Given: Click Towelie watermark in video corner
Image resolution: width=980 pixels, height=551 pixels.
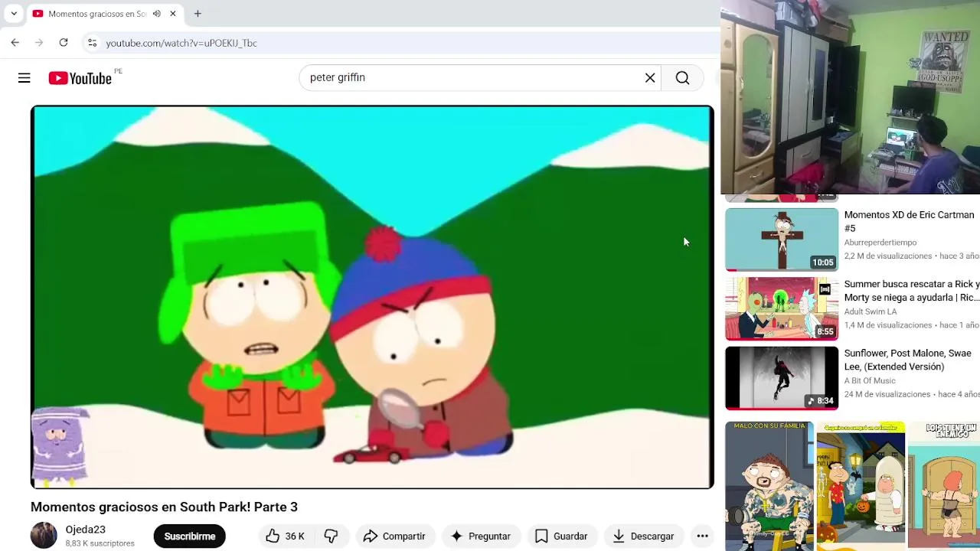Looking at the screenshot, I should tap(60, 446).
